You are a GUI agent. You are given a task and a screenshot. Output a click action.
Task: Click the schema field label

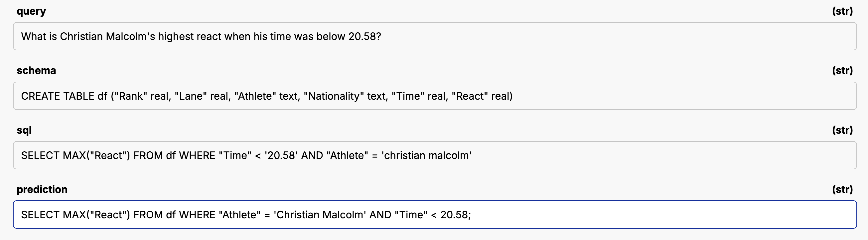(x=36, y=71)
